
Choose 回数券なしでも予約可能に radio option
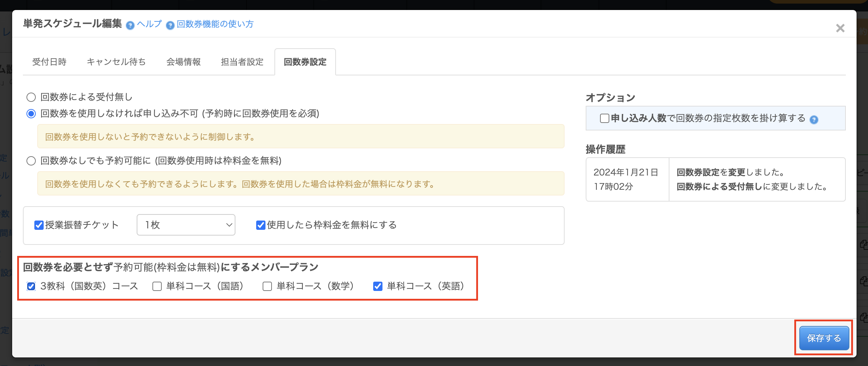point(31,161)
